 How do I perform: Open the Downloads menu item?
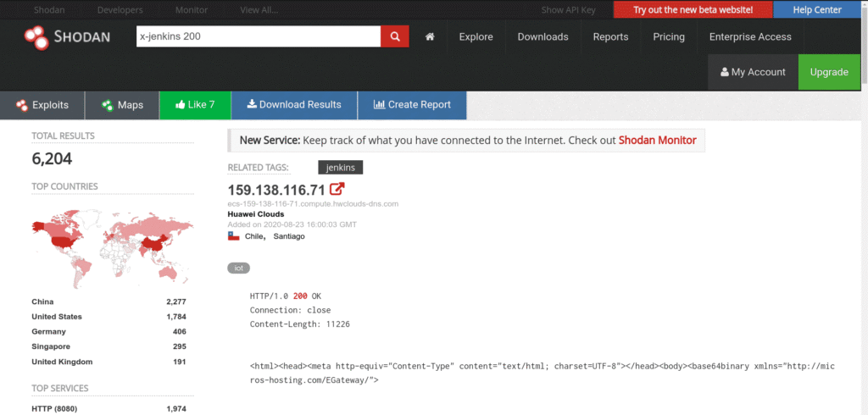(543, 37)
